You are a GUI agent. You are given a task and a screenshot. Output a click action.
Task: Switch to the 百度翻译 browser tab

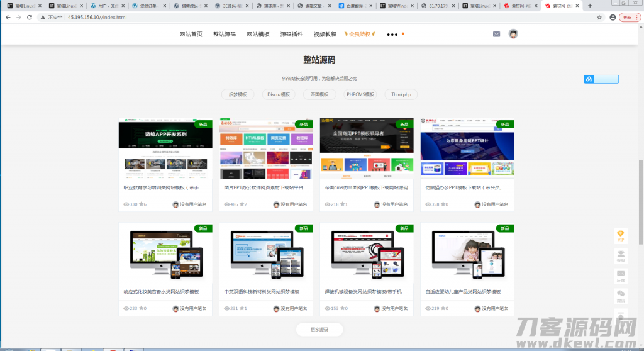(354, 6)
